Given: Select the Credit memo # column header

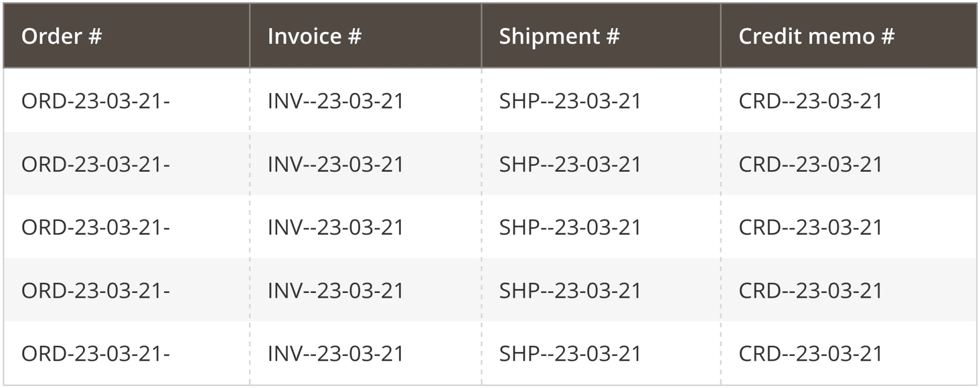Looking at the screenshot, I should coord(848,35).
